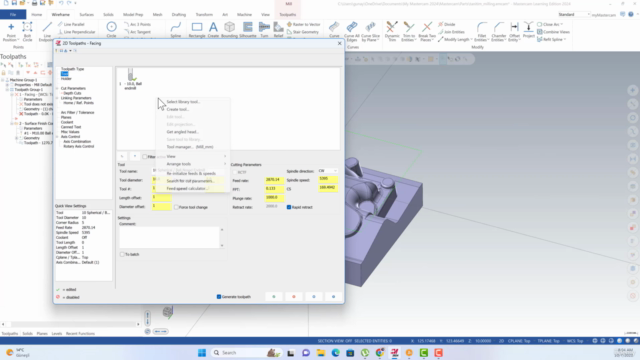The width and height of the screenshot is (640, 360).
Task: Click the Spindle speed input field
Action: click(x=328, y=179)
